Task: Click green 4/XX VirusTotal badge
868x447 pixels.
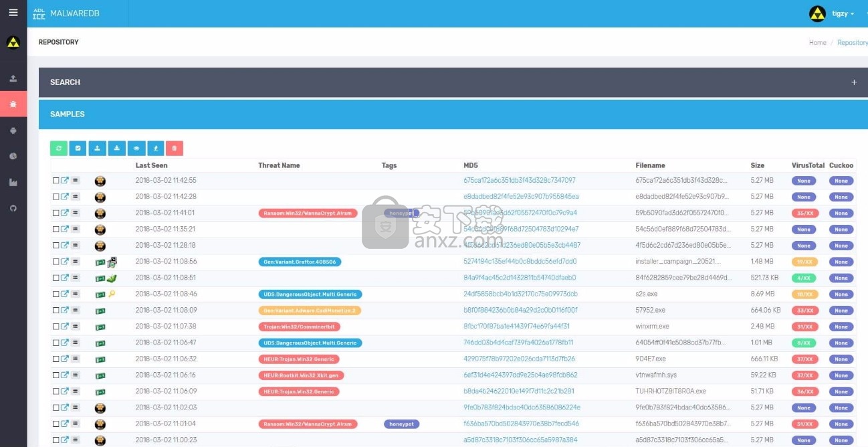Action: tap(805, 278)
